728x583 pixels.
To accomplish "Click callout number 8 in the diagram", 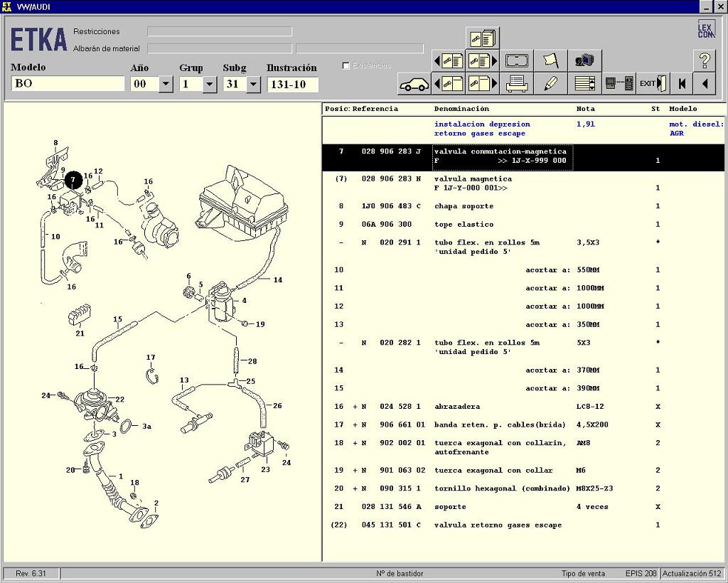I will (x=55, y=143).
